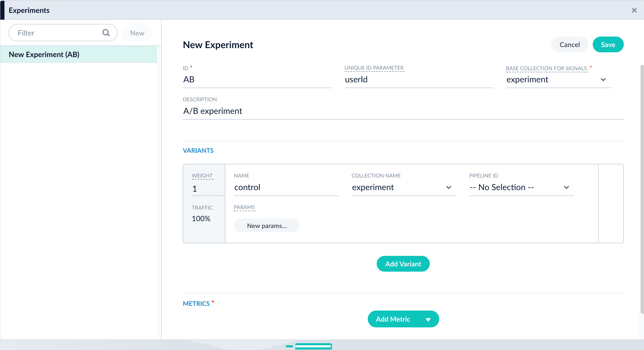Click the search magnifier icon in Filter

[x=106, y=33]
